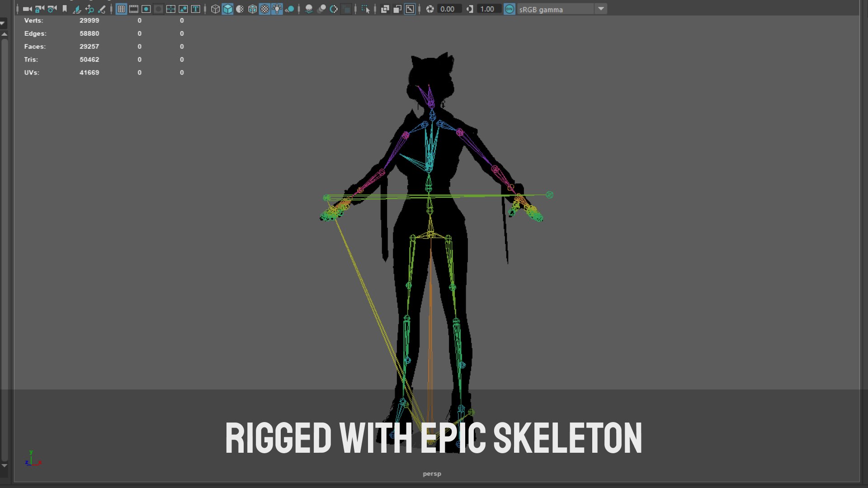Toggle the Gate Mask button
868x488 pixels.
point(158,9)
